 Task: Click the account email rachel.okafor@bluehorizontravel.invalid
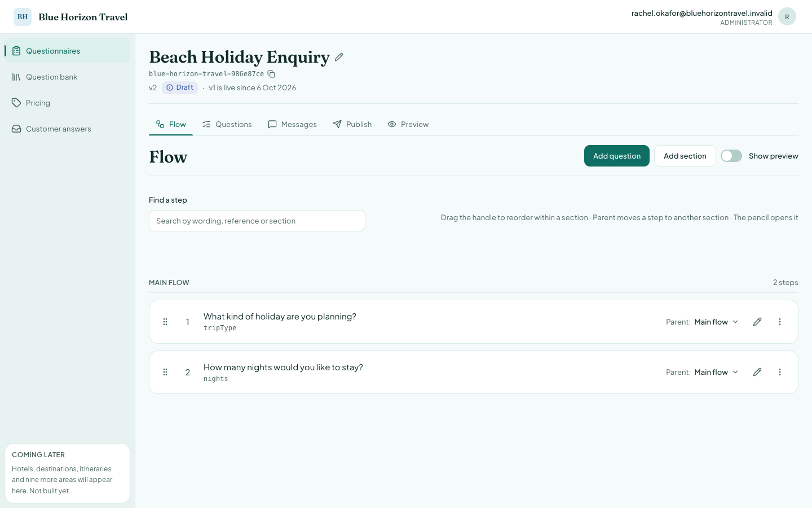(702, 13)
